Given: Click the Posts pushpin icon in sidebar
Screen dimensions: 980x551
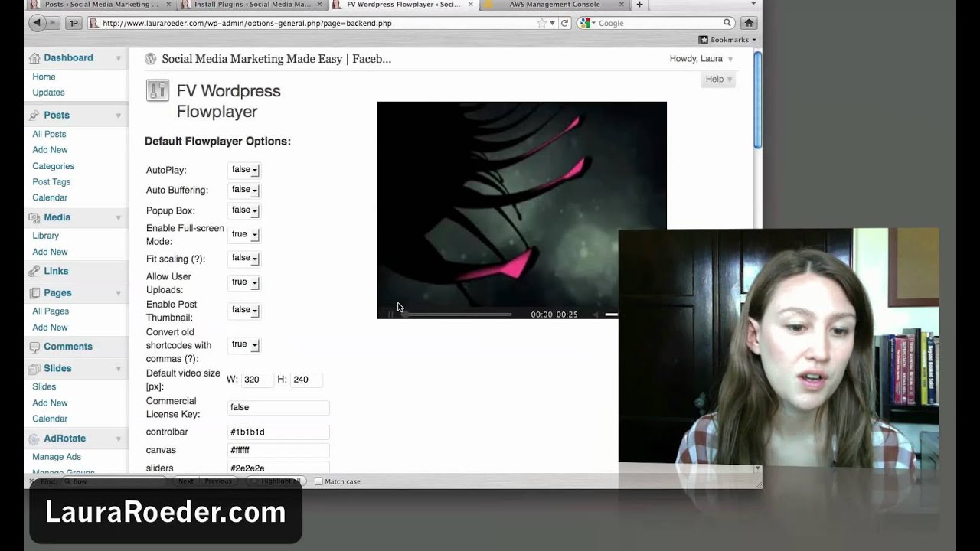Looking at the screenshot, I should 34,116.
